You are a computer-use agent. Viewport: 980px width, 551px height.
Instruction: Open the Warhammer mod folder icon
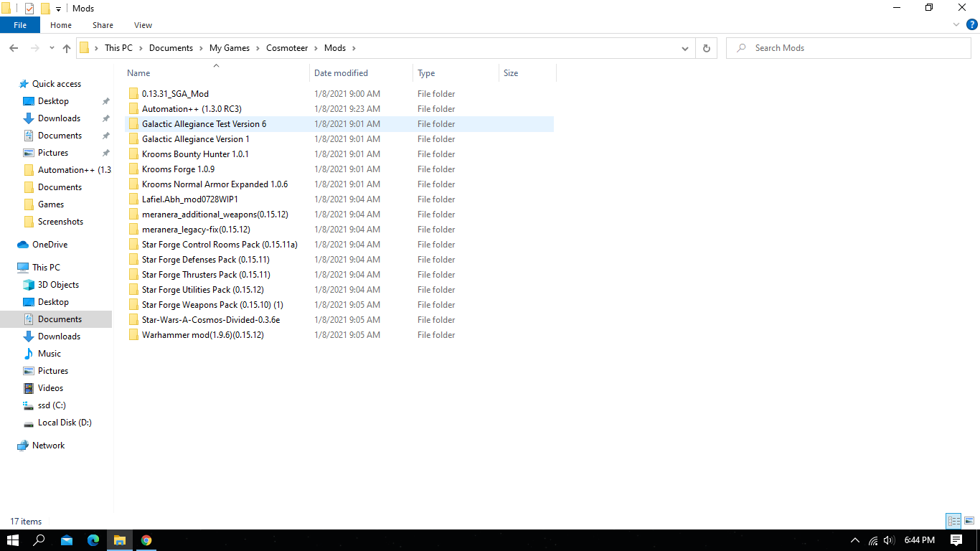pos(133,335)
